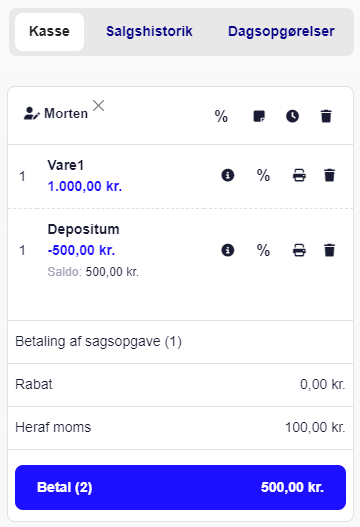360x527 pixels.
Task: Open the Betaling af sagsopgave (1) row
Action: coord(181,342)
